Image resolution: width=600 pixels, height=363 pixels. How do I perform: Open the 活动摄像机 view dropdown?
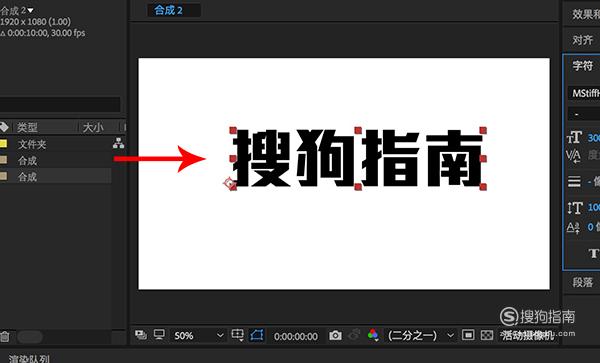pyautogui.click(x=528, y=336)
